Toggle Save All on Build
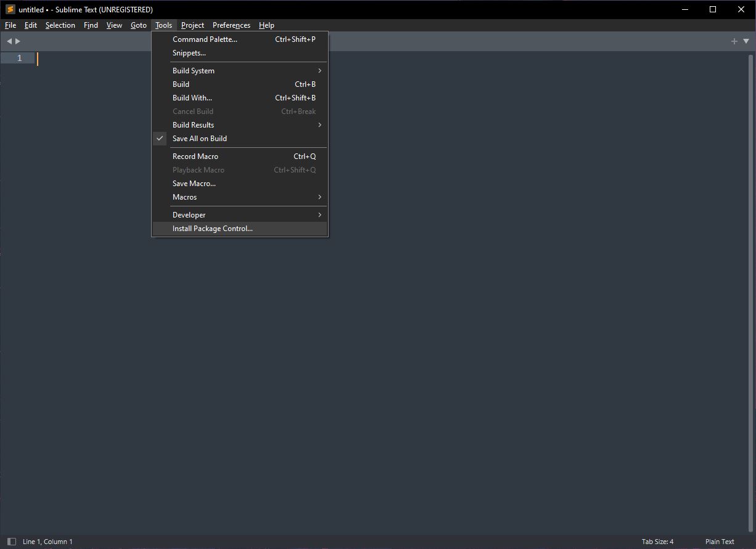Viewport: 756px width, 549px height. click(240, 139)
